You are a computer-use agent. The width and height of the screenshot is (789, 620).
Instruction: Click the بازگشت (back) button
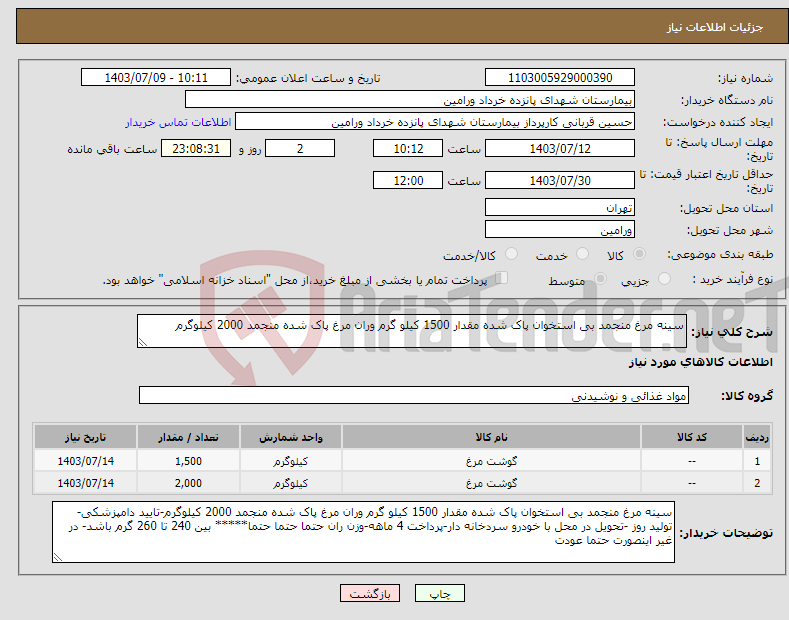point(370,594)
